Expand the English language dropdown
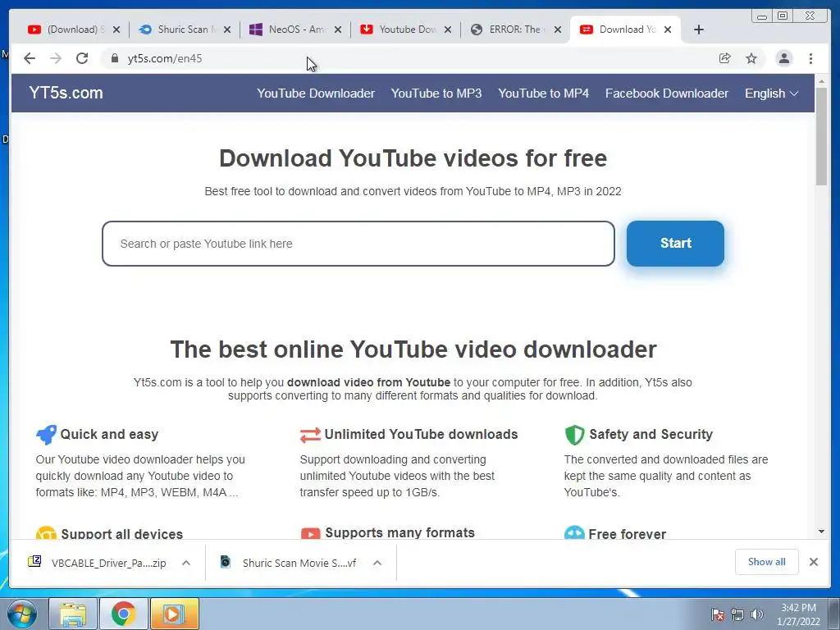Screen dimensions: 840x630 (x=771, y=94)
